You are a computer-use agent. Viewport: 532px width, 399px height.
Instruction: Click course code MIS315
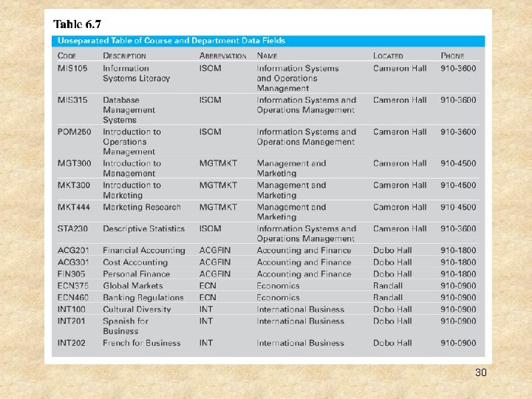tap(72, 100)
